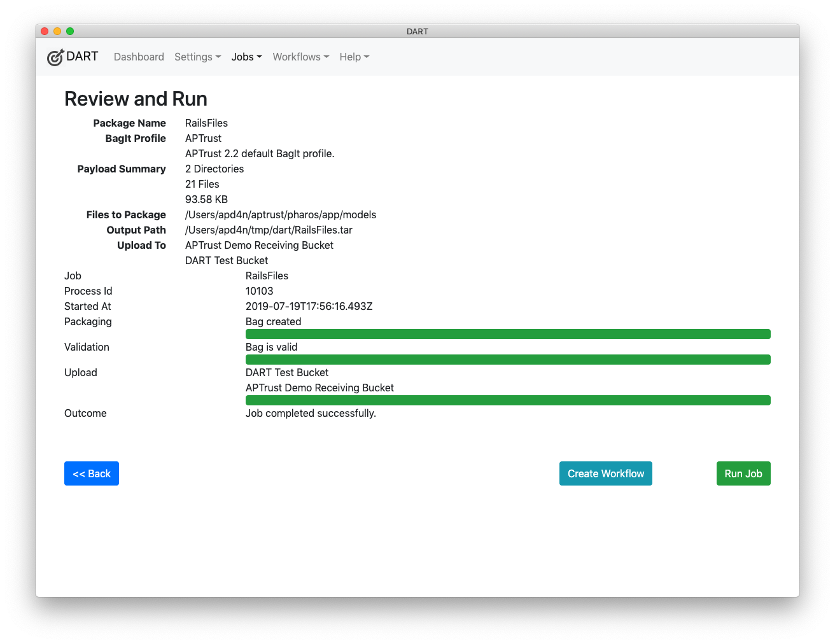Zoom the window using the green button
Screen dimensions: 835x644
click(70, 31)
